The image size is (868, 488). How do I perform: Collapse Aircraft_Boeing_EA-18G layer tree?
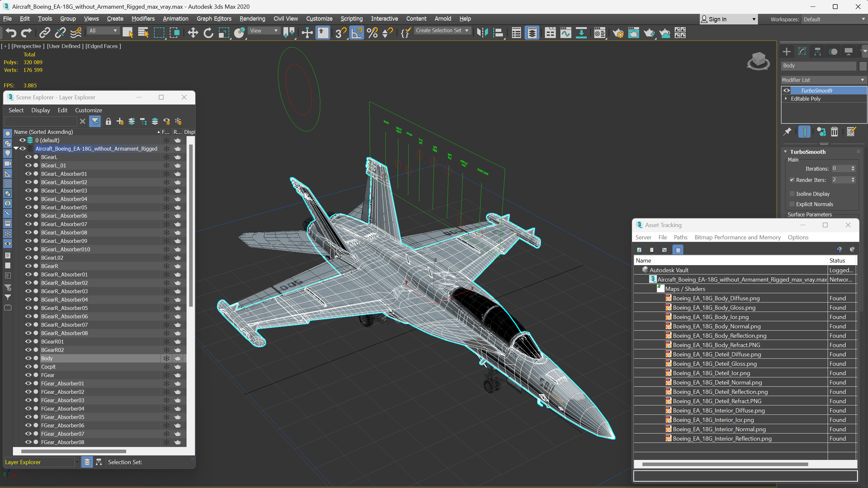tap(15, 148)
